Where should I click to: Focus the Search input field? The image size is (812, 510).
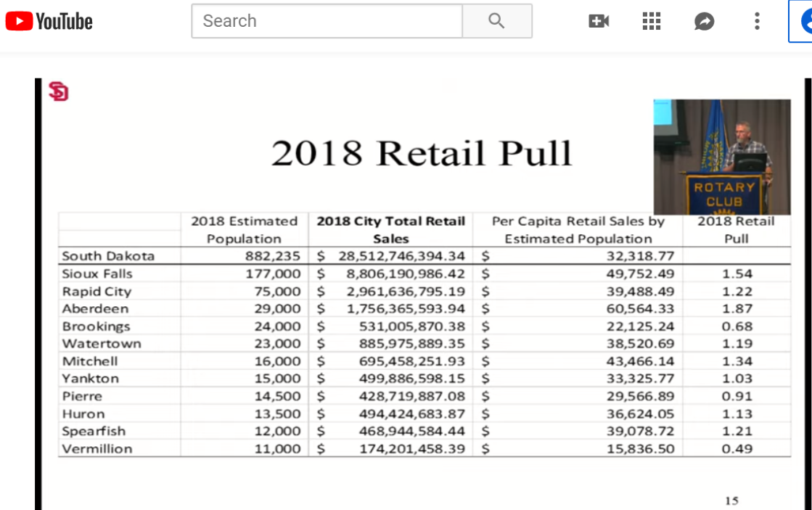click(327, 21)
